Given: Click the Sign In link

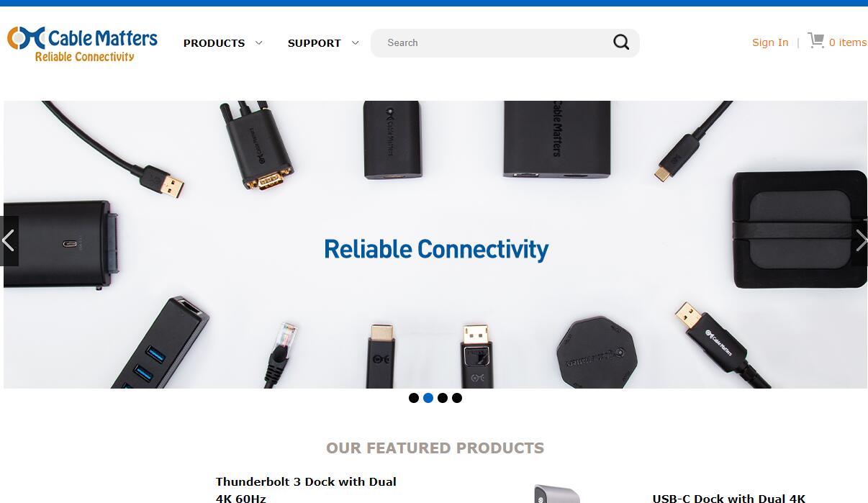Looking at the screenshot, I should [770, 42].
